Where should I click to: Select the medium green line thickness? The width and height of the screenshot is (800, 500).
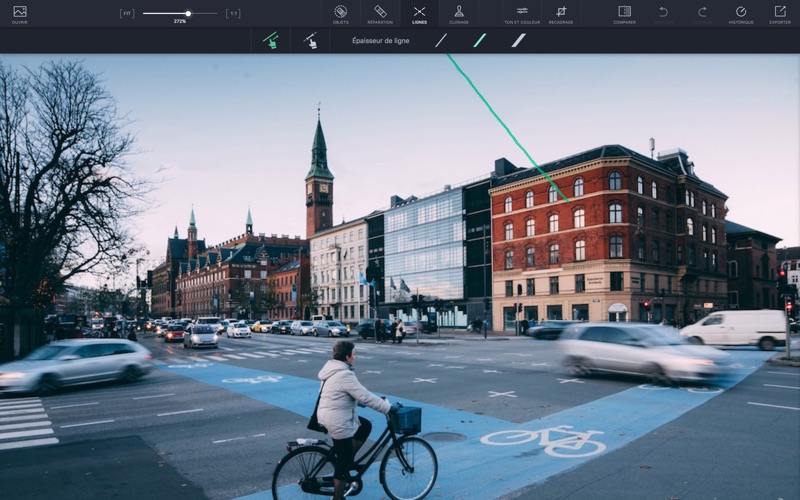click(x=480, y=40)
